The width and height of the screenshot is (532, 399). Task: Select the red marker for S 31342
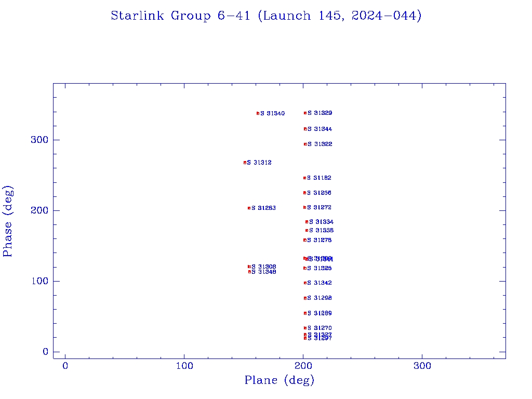click(x=305, y=283)
